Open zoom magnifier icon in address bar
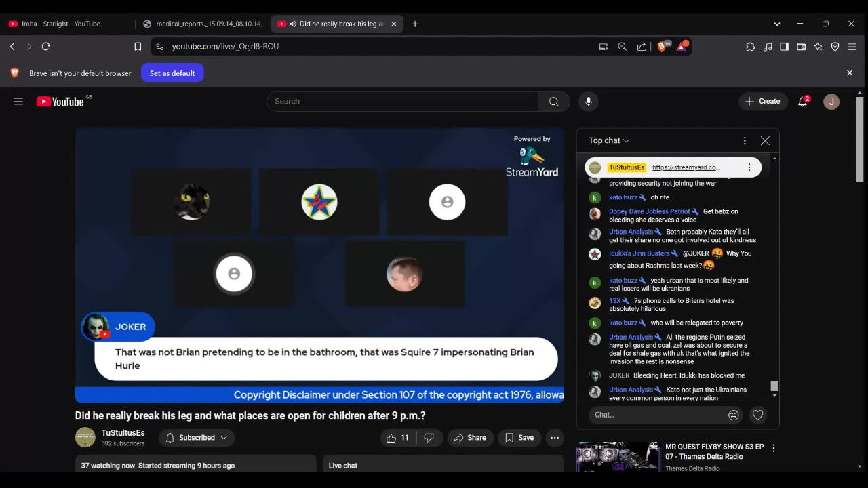Viewport: 868px width, 488px height. (x=622, y=47)
